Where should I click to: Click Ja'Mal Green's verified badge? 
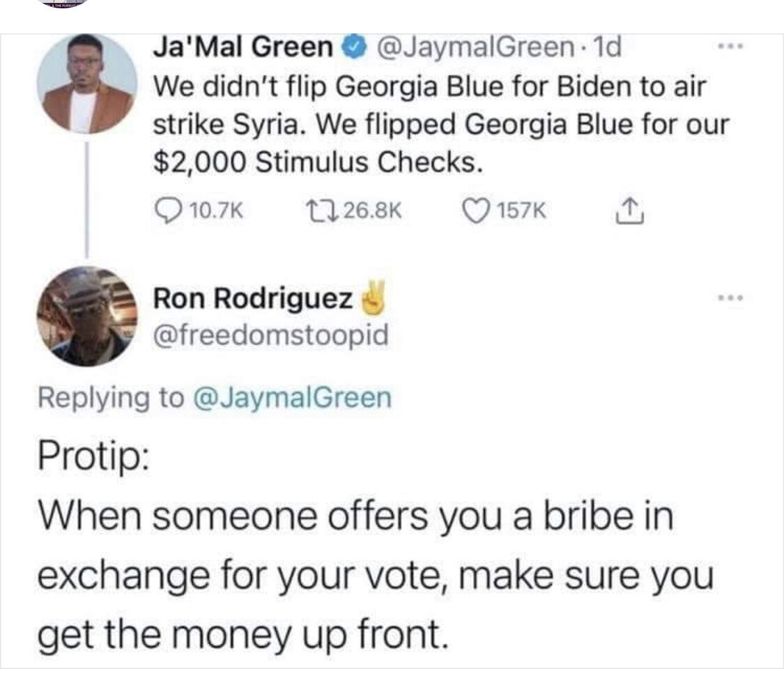(x=354, y=47)
